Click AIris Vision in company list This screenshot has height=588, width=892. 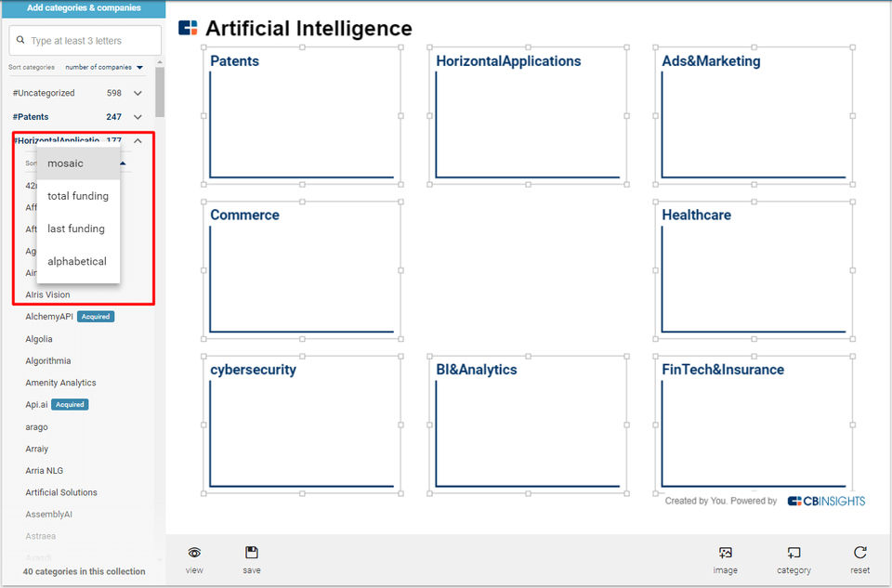click(47, 294)
